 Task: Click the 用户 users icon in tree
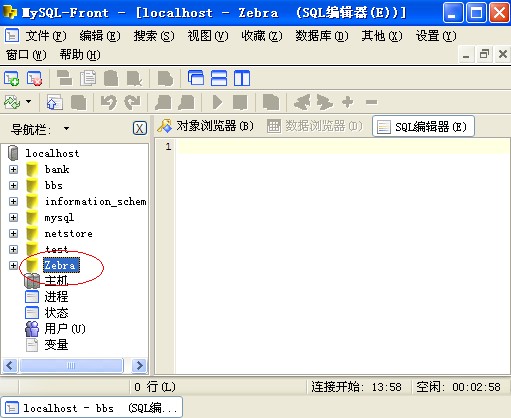[x=32, y=329]
